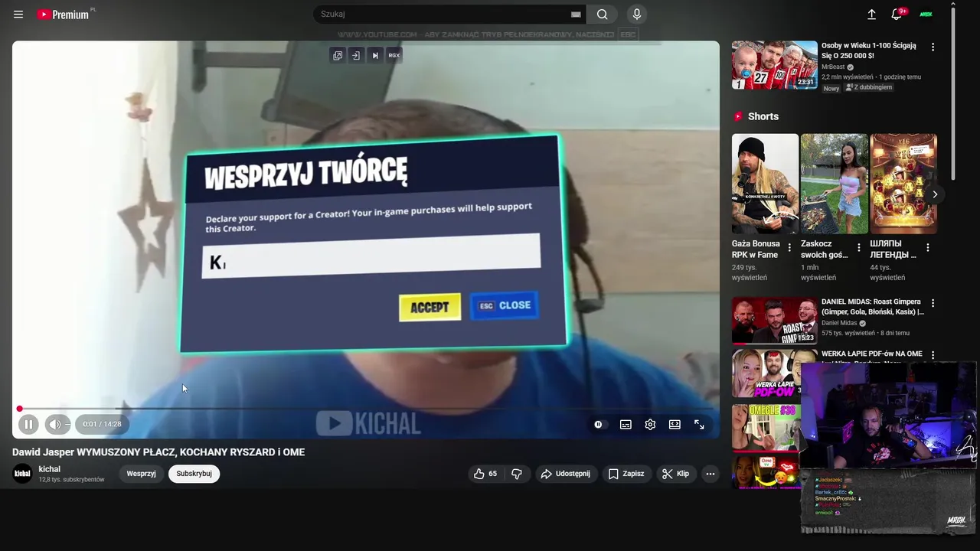Viewport: 980px width, 551px height.
Task: Open Daniel Midas channel name
Action: click(839, 323)
